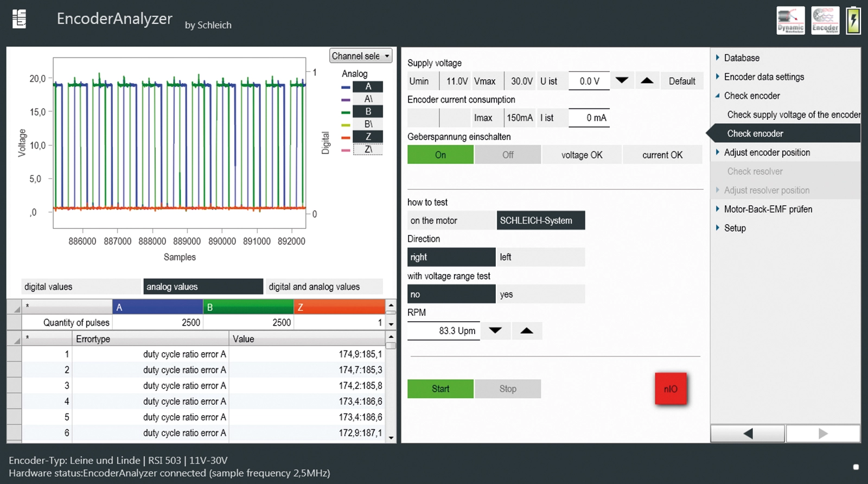Enable voltage range test with yes
The image size is (868, 484).
(540, 295)
